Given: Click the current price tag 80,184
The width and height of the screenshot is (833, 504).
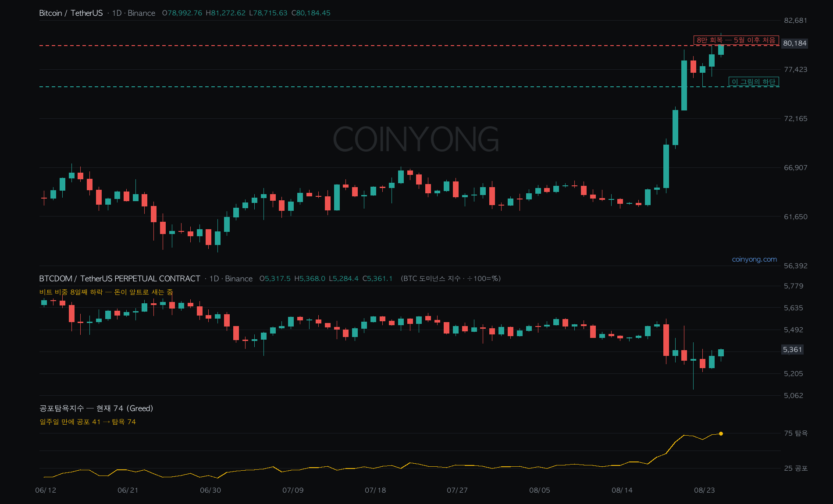Looking at the screenshot, I should click(x=795, y=43).
